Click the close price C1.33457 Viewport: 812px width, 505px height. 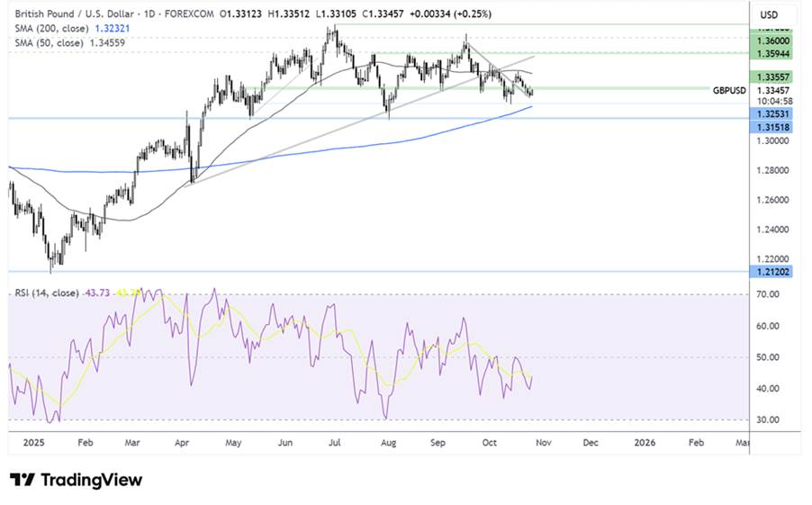pos(383,14)
